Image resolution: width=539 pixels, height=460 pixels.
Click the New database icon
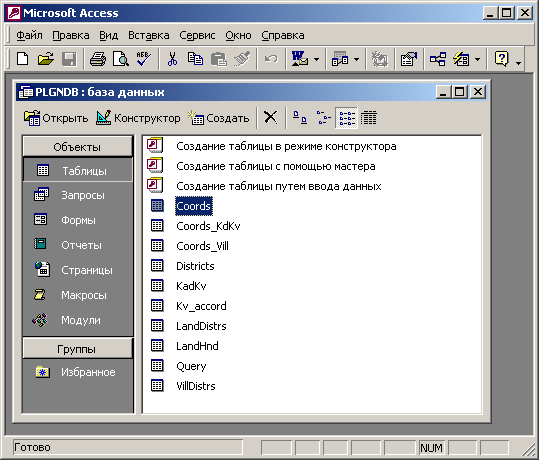point(23,59)
